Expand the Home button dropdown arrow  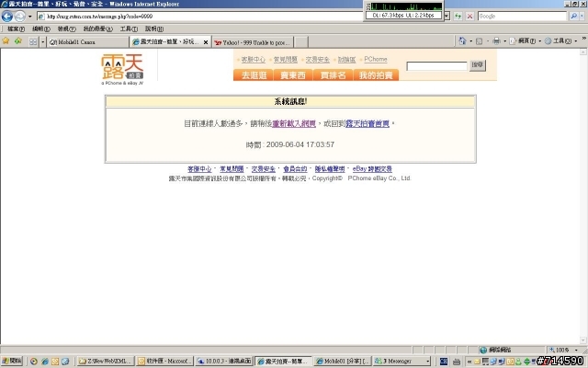coord(471,41)
